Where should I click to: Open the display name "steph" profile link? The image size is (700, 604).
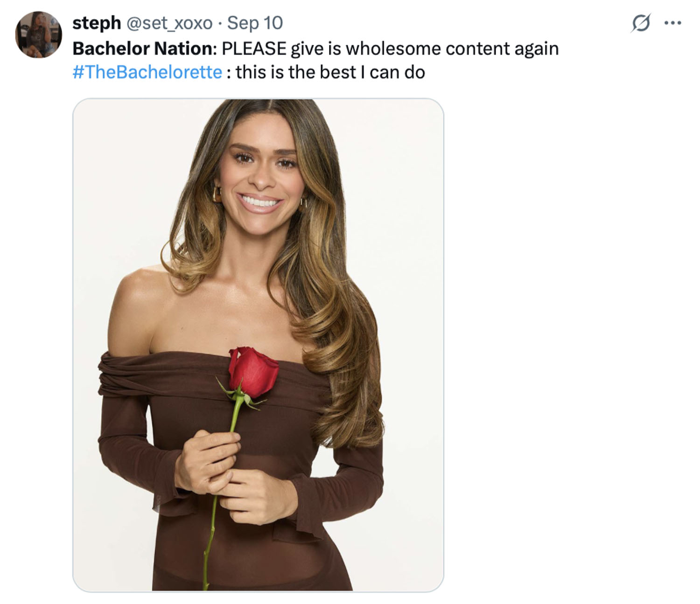pos(96,23)
